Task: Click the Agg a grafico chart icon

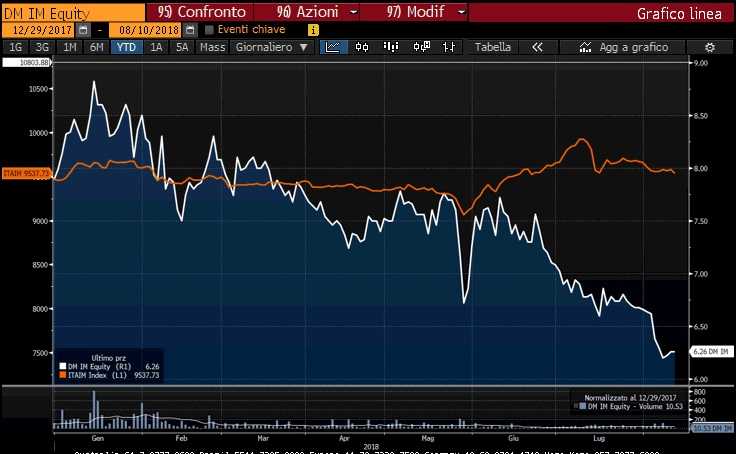Action: click(585, 47)
